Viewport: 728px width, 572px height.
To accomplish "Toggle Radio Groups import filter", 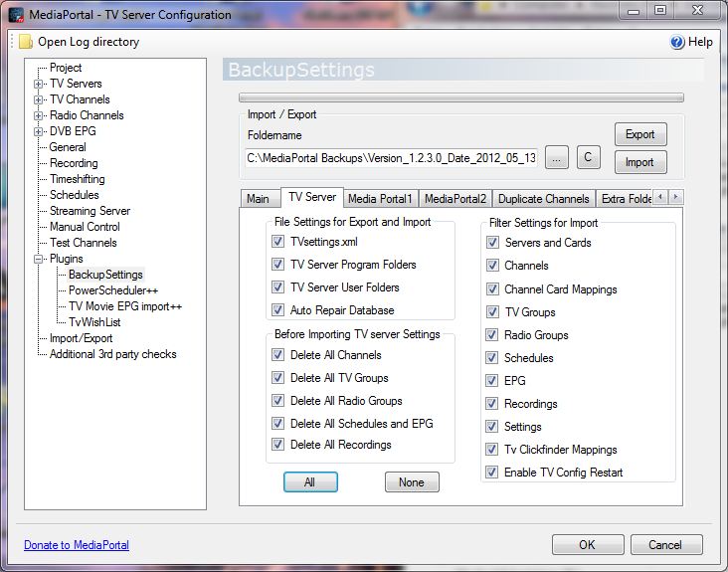I will (x=492, y=335).
